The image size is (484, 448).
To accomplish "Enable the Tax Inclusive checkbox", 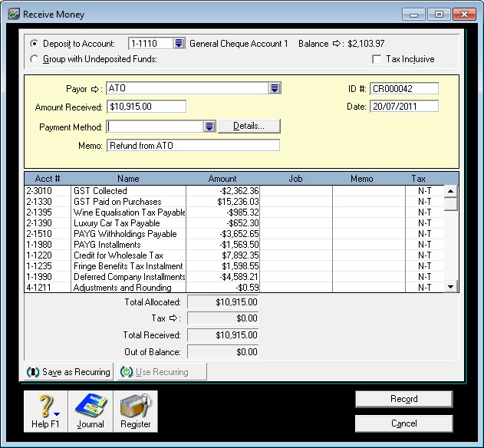I will pyautogui.click(x=377, y=60).
